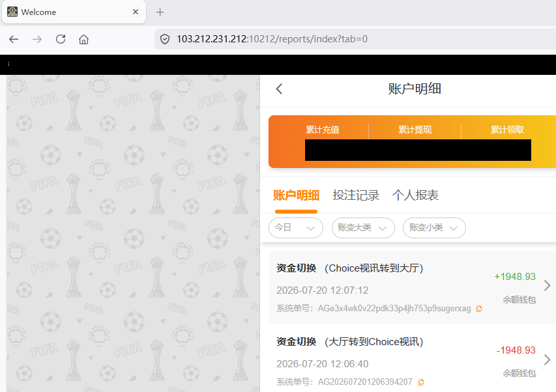Viewport: 556px width, 392px height.
Task: Click the 账户明细 page title
Action: tap(415, 89)
